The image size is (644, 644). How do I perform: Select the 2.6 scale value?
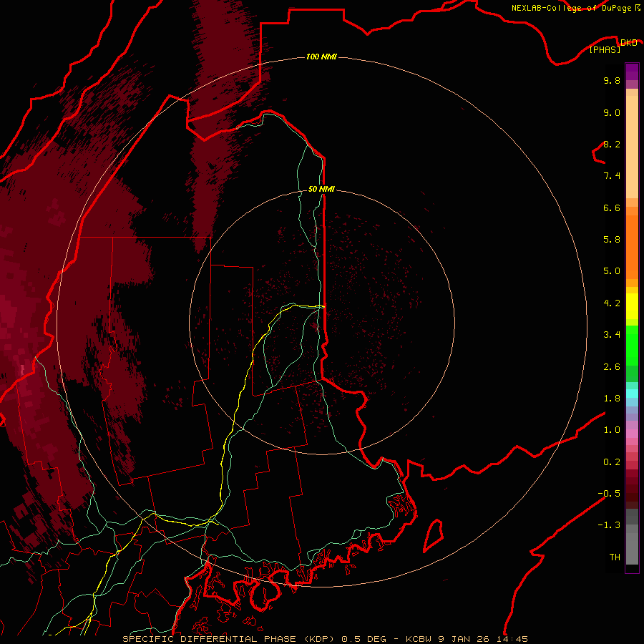point(612,367)
